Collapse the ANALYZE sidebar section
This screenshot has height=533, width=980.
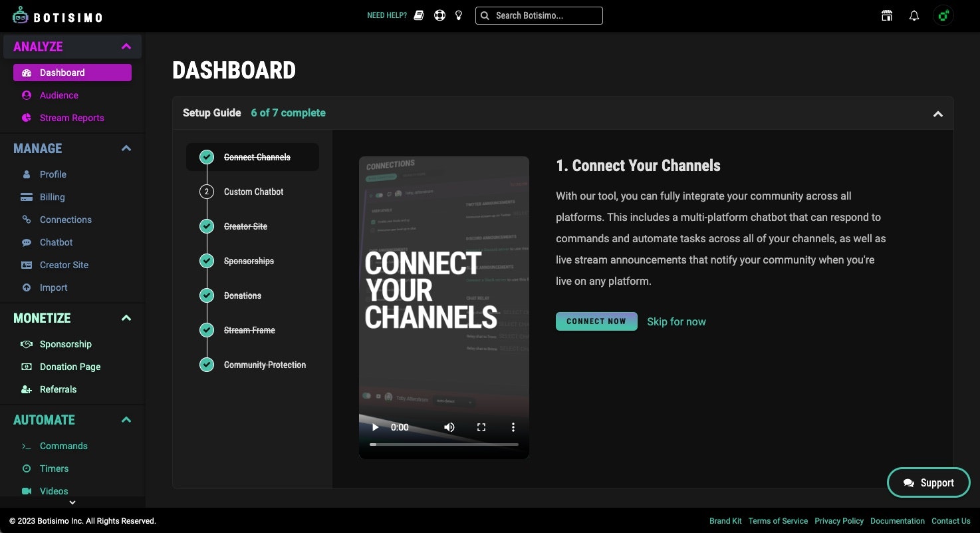(x=126, y=47)
